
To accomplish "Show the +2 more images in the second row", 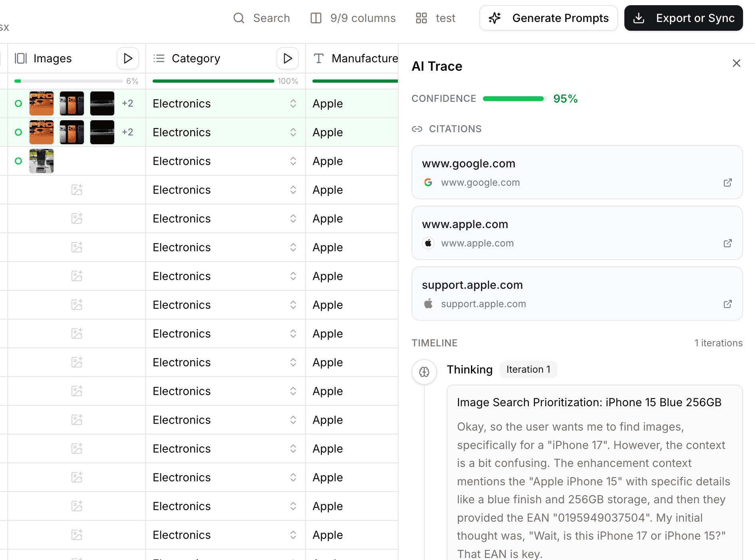I will point(127,132).
